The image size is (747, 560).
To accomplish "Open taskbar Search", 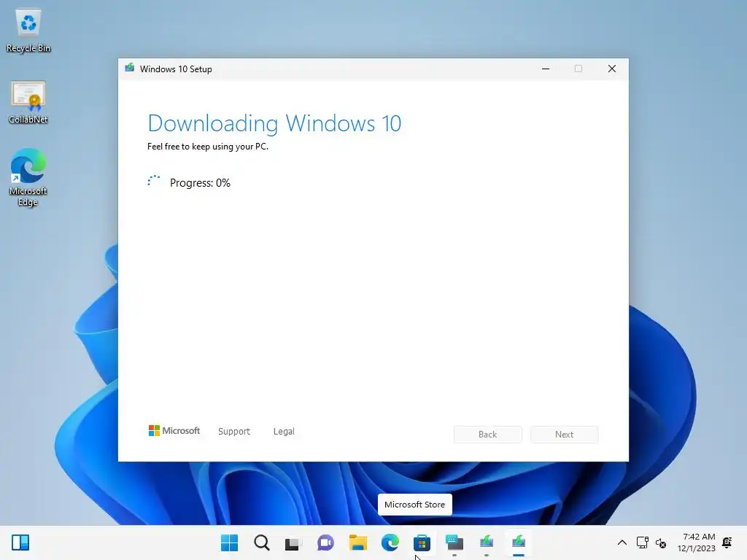I will 262,542.
